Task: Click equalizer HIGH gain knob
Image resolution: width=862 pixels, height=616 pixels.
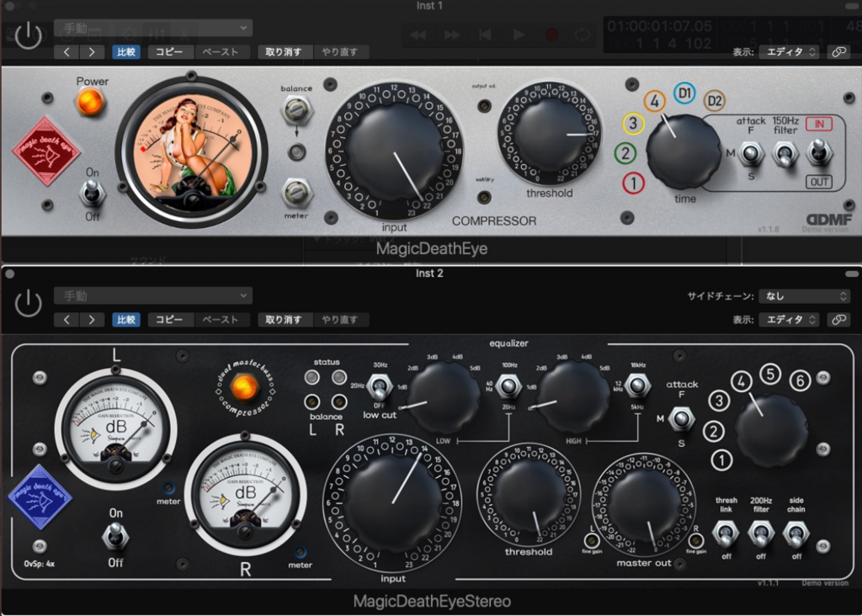Action: (x=573, y=397)
